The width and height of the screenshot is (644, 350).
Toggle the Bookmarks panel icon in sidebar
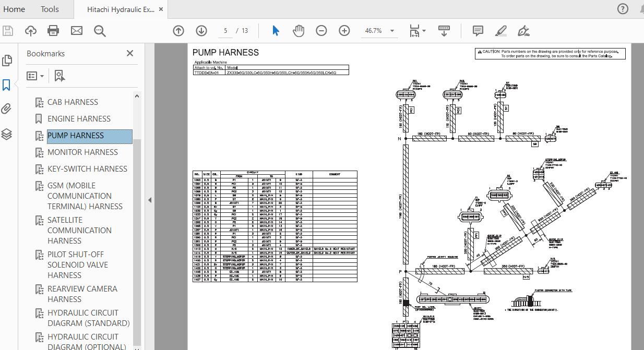point(7,85)
